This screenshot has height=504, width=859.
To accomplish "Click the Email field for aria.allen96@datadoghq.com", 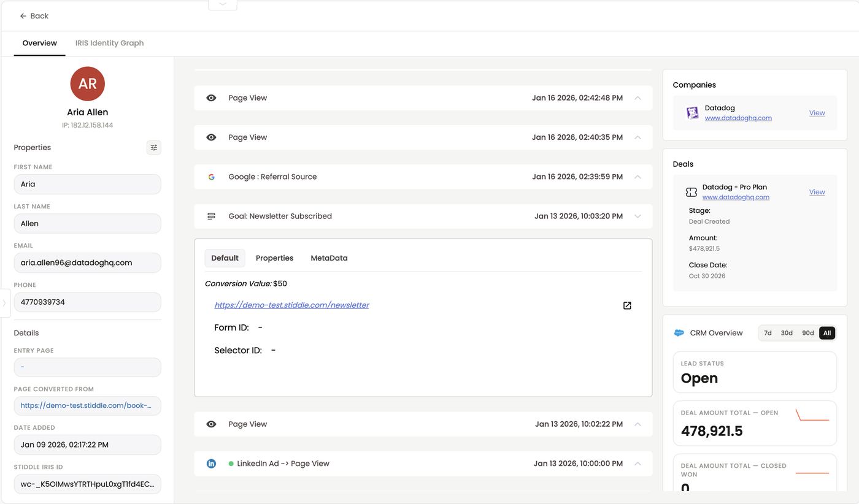I will (x=88, y=263).
